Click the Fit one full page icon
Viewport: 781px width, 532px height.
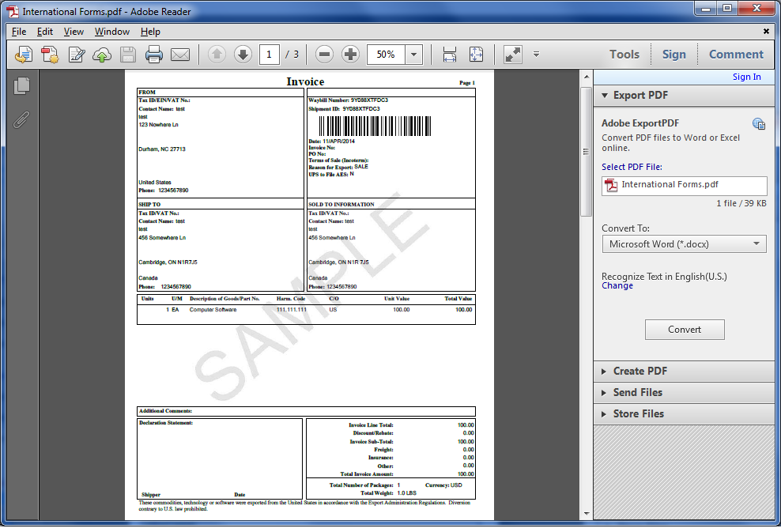(476, 55)
